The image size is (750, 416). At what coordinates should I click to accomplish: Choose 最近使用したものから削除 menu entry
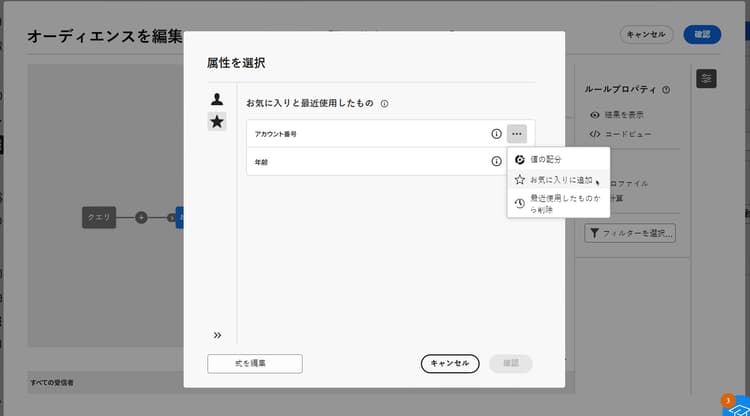[558, 204]
